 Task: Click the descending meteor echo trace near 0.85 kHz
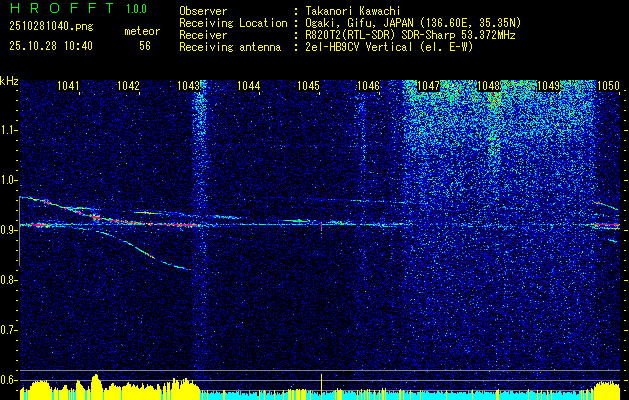[144, 251]
